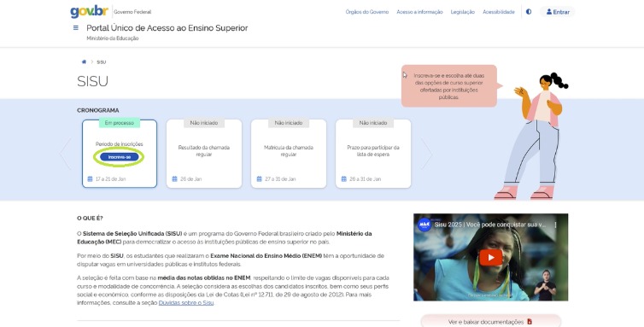Click the Sisu 2025 video title

[490, 225]
